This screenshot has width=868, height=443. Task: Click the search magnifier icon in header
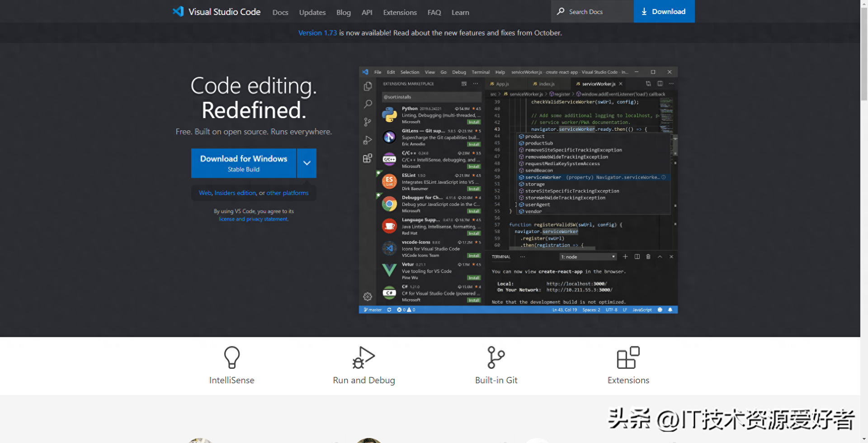click(x=561, y=12)
